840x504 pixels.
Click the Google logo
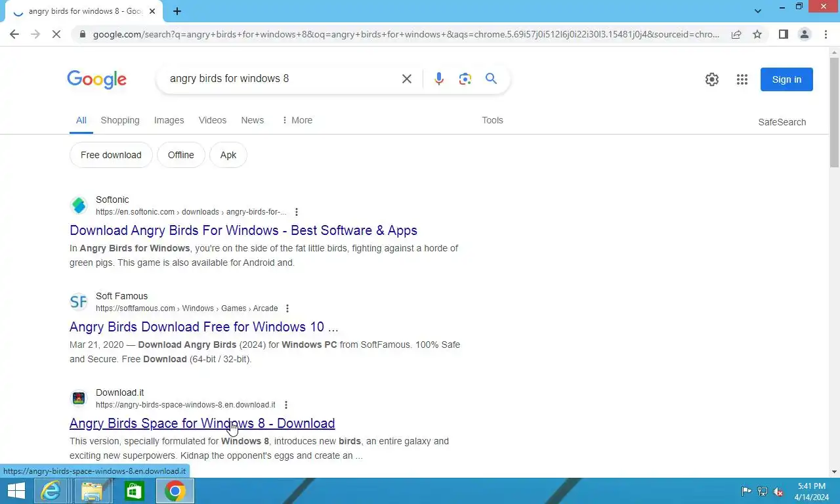(x=96, y=79)
